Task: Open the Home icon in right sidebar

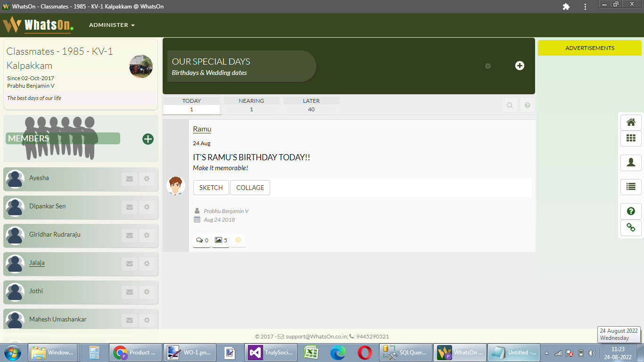Action: tap(631, 123)
